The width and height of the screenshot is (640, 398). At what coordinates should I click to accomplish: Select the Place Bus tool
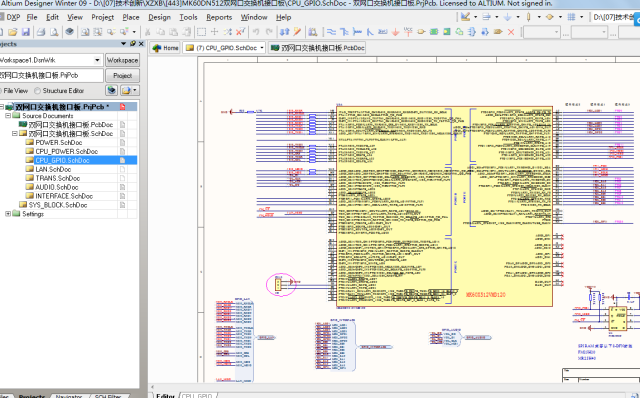(344, 32)
